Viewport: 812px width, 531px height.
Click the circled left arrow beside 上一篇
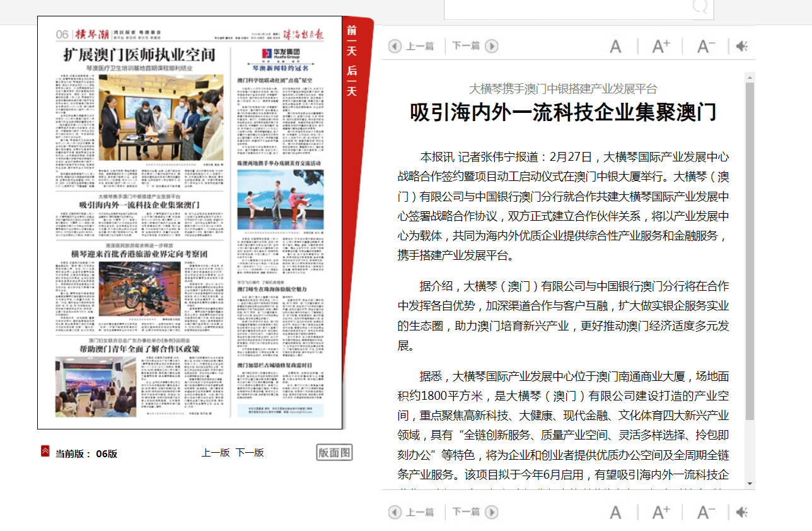[395, 45]
